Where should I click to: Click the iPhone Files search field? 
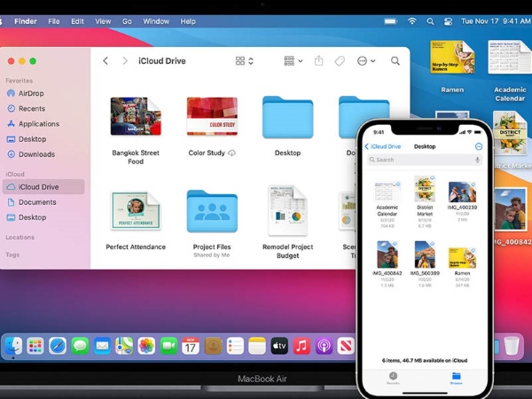(x=426, y=160)
